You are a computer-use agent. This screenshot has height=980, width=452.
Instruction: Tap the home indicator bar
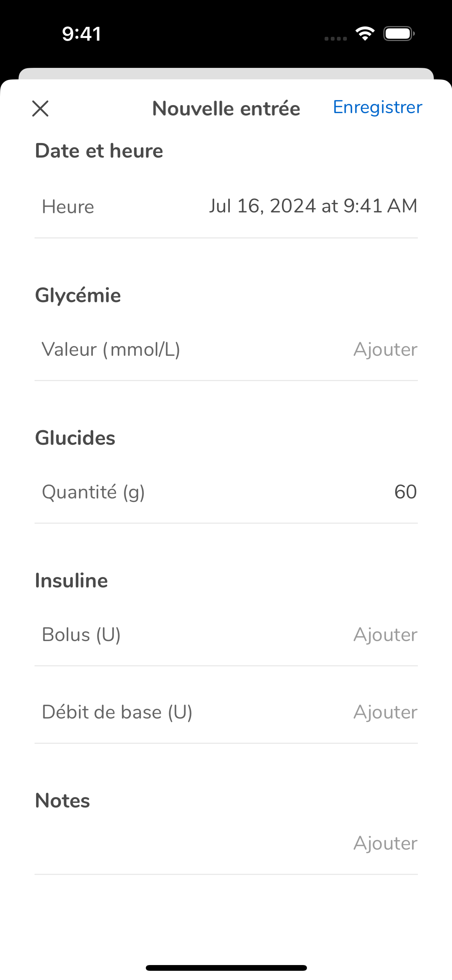226,968
